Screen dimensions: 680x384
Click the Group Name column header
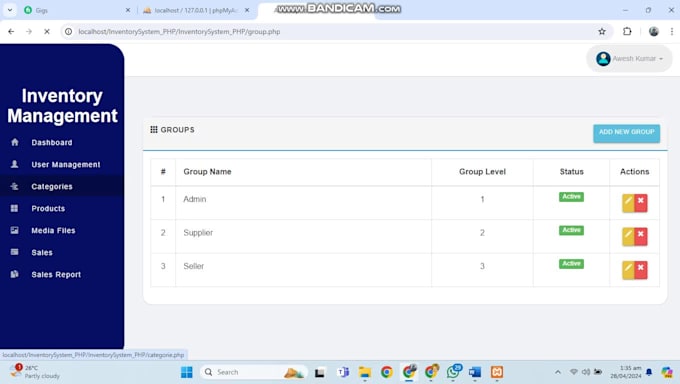tap(207, 171)
